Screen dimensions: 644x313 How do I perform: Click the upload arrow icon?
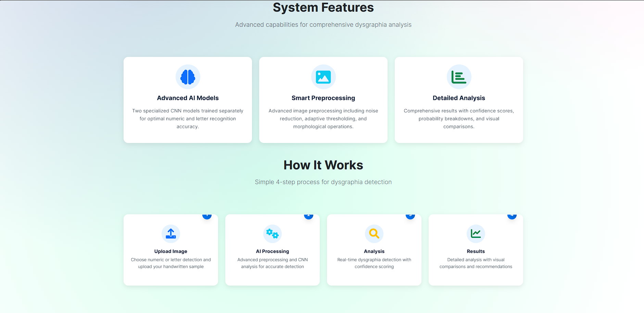(171, 234)
